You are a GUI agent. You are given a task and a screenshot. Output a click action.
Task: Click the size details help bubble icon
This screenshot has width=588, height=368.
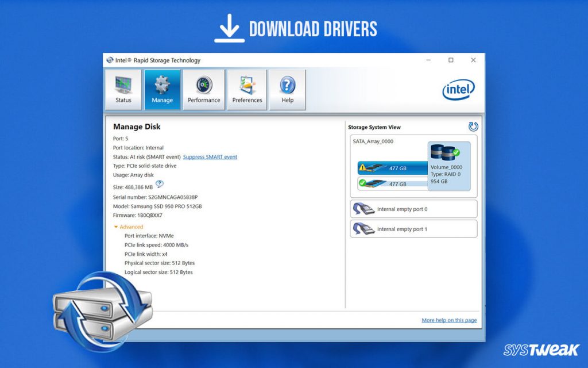coord(160,184)
